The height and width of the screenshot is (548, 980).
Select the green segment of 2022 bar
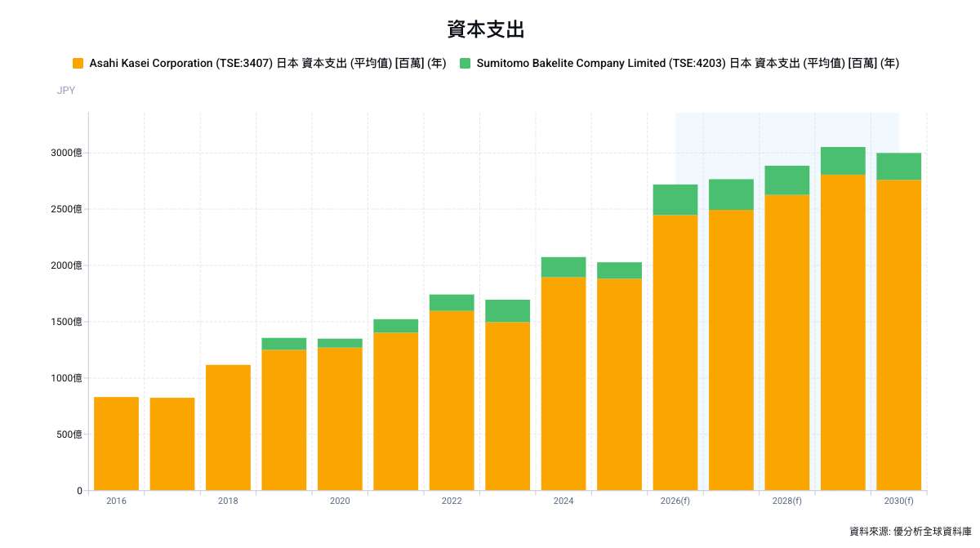tap(452, 303)
